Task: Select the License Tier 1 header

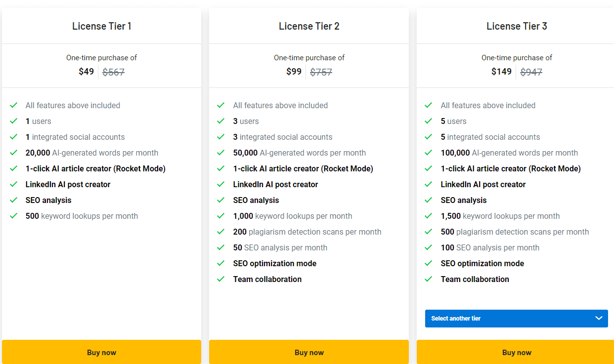Action: [101, 26]
